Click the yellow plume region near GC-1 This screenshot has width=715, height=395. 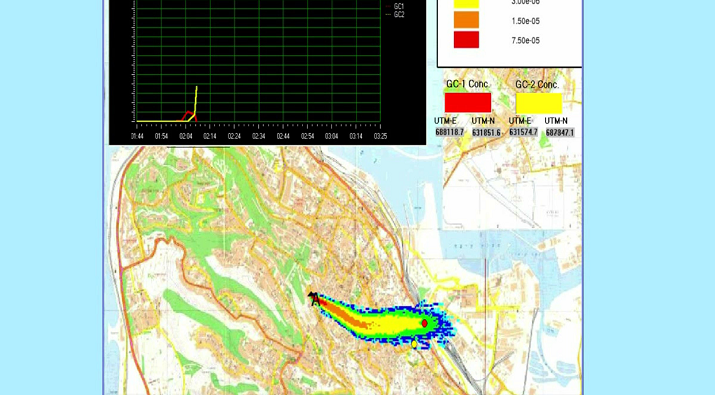click(x=401, y=325)
